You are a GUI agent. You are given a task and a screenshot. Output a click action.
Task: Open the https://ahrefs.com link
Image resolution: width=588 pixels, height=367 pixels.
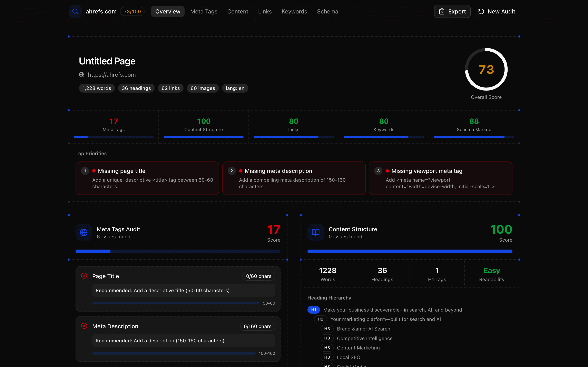click(x=112, y=74)
